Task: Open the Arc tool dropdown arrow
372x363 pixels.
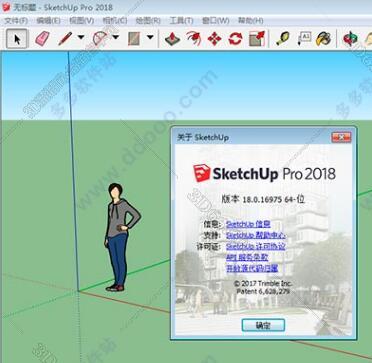Action: [115, 37]
